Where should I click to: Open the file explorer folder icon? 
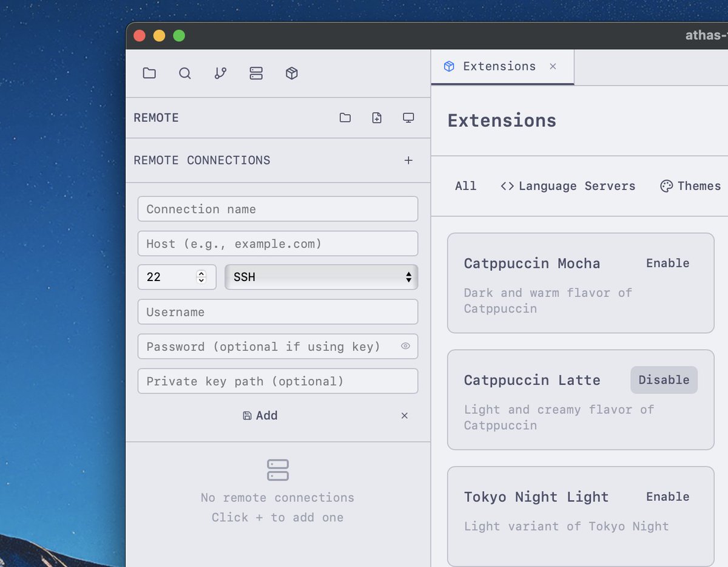pos(149,73)
